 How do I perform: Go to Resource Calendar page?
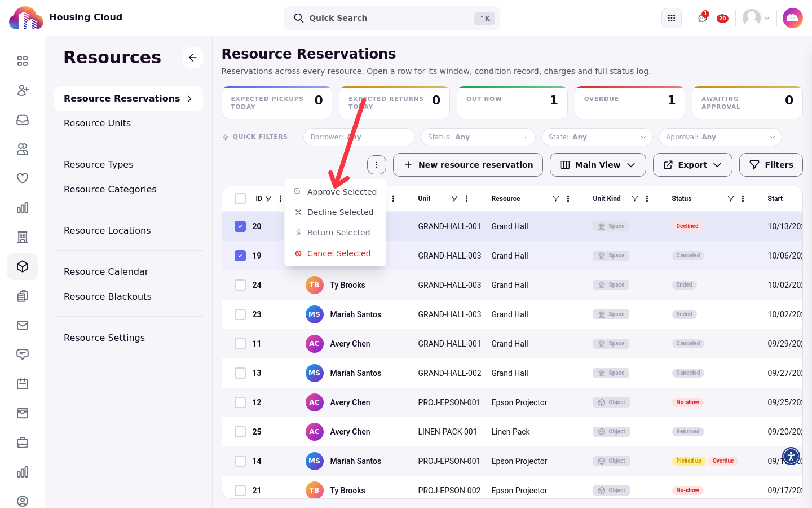[x=106, y=271]
